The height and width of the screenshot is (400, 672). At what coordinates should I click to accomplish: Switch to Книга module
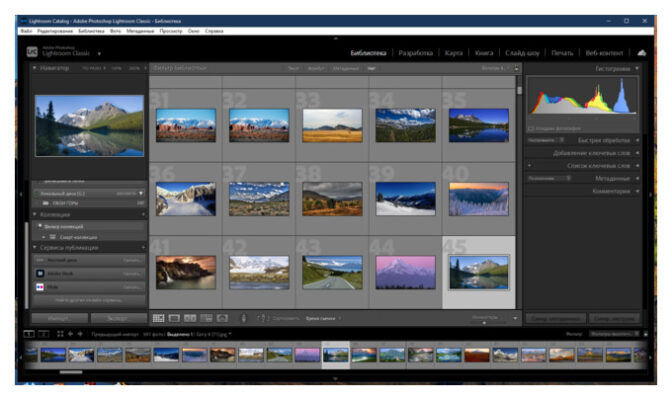coord(484,53)
